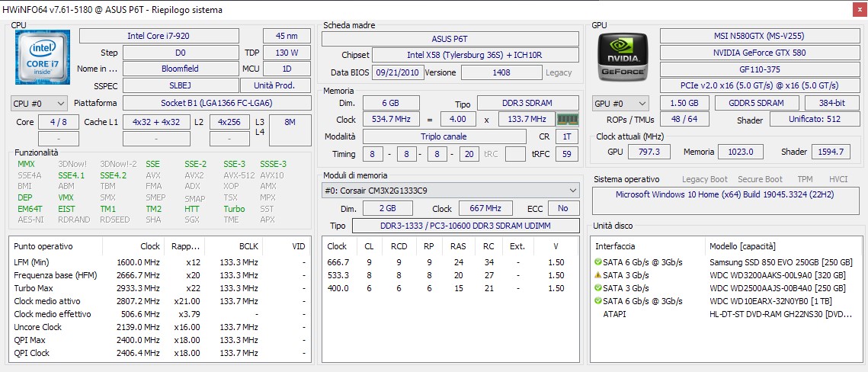Click the 534.7 MHz memory clock value
868x372 pixels.
(391, 120)
